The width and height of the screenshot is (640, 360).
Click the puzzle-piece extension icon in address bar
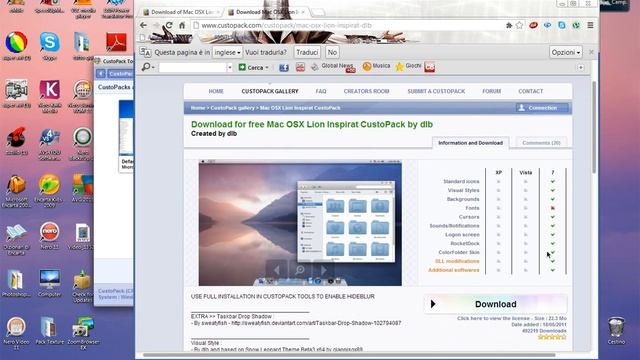point(509,25)
